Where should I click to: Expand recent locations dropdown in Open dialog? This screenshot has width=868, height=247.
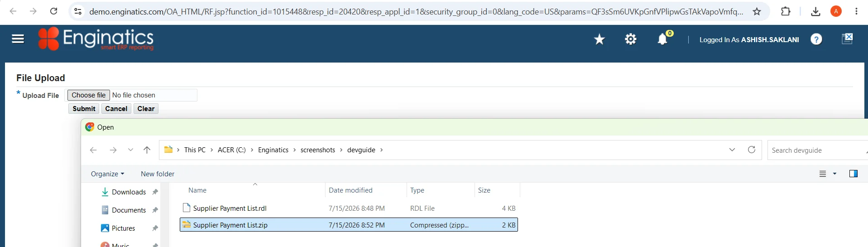pos(130,150)
